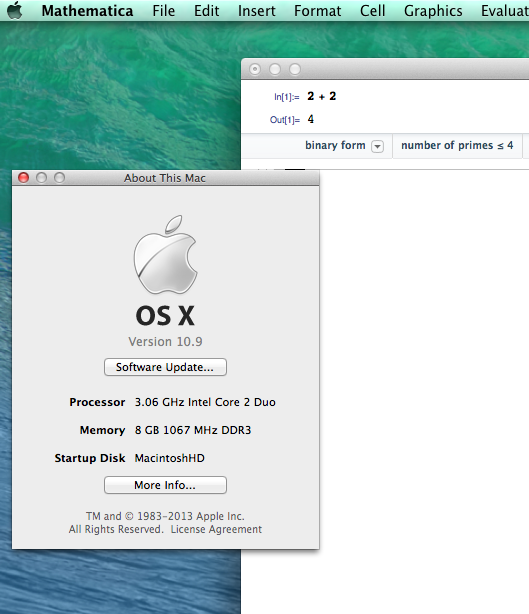Click the Memory label
The height and width of the screenshot is (614, 529).
[102, 430]
